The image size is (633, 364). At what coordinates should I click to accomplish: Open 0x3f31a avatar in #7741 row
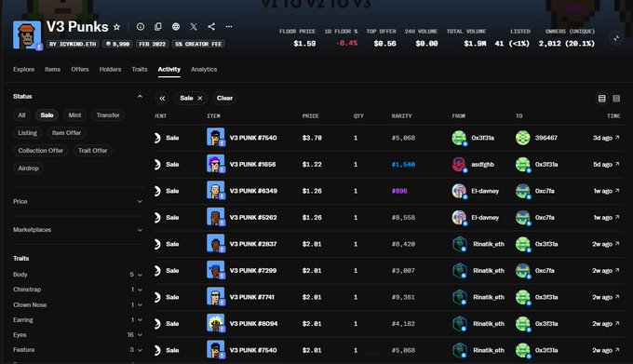pos(523,297)
